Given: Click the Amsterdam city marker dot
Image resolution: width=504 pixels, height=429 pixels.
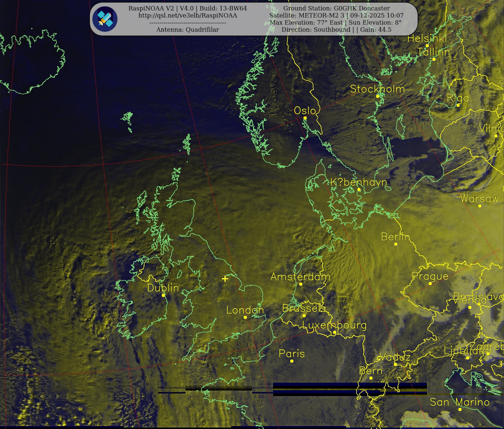Looking at the screenshot, I should coord(301,284).
